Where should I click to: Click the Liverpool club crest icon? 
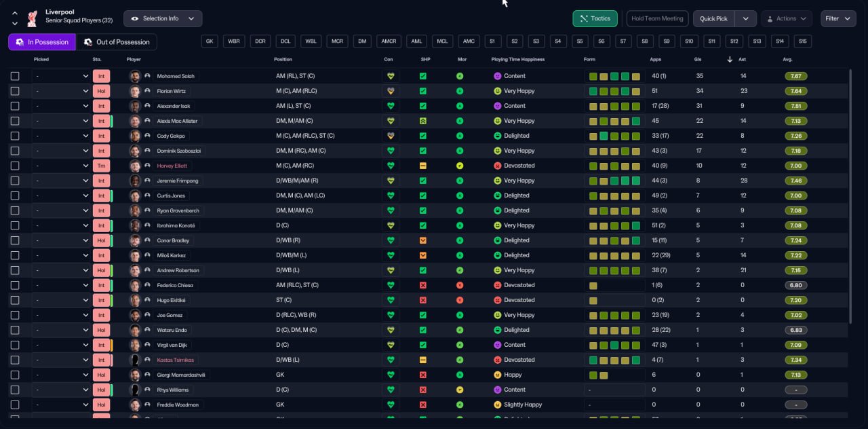33,18
